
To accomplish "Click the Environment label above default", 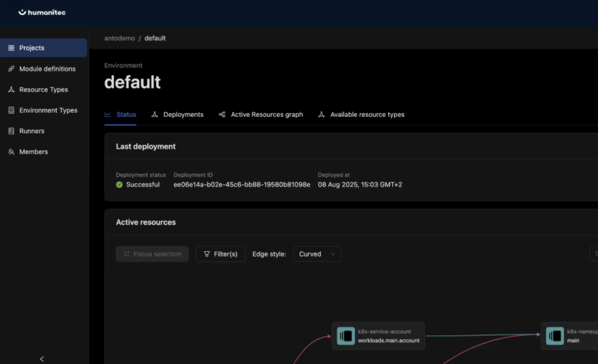I will click(123, 66).
